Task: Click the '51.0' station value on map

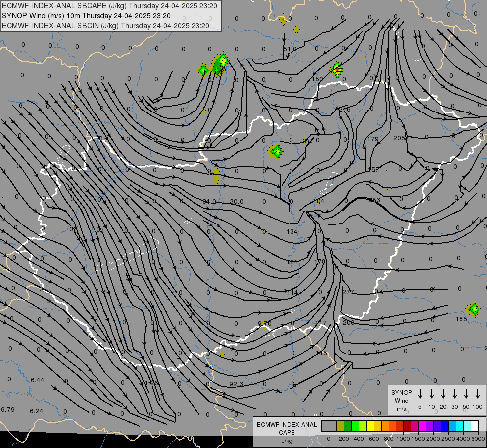Action: [x=290, y=49]
